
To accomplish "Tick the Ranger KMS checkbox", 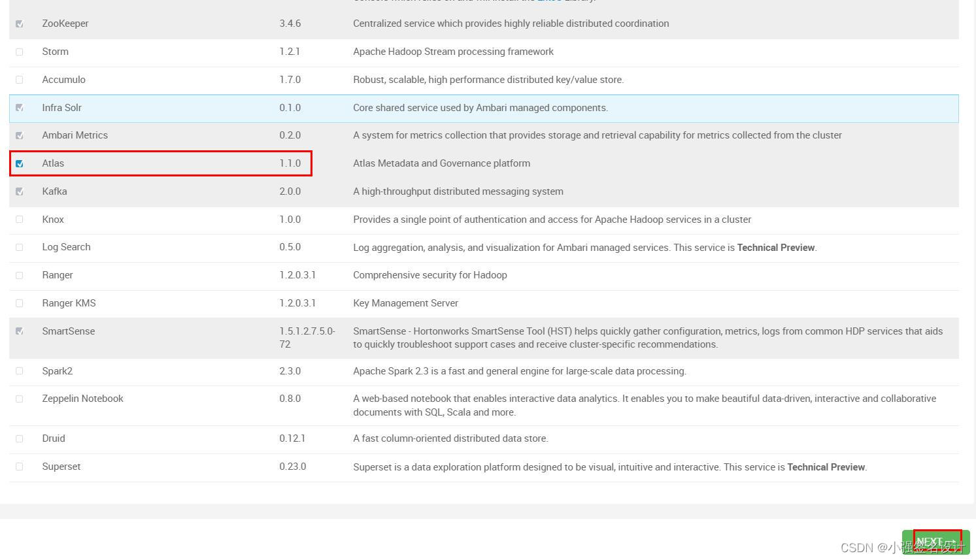I will click(x=20, y=303).
